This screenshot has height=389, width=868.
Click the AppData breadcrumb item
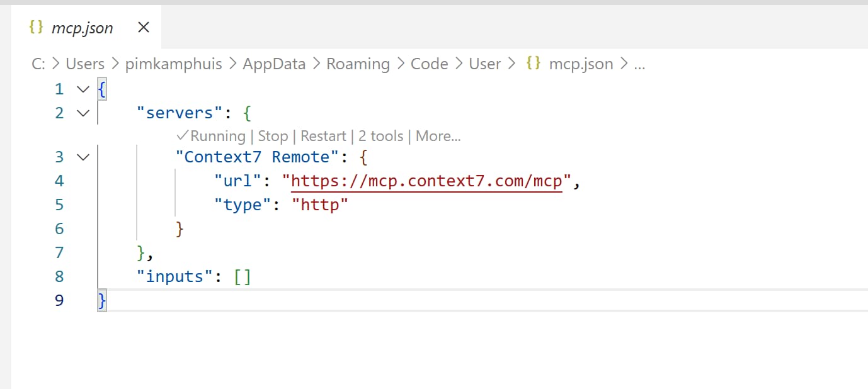click(x=274, y=64)
